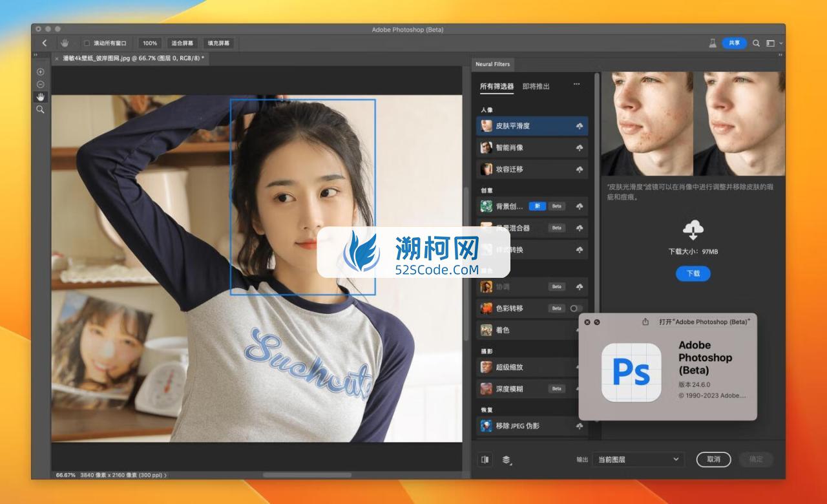Select the 皮肤平滑度 filter row

point(532,126)
